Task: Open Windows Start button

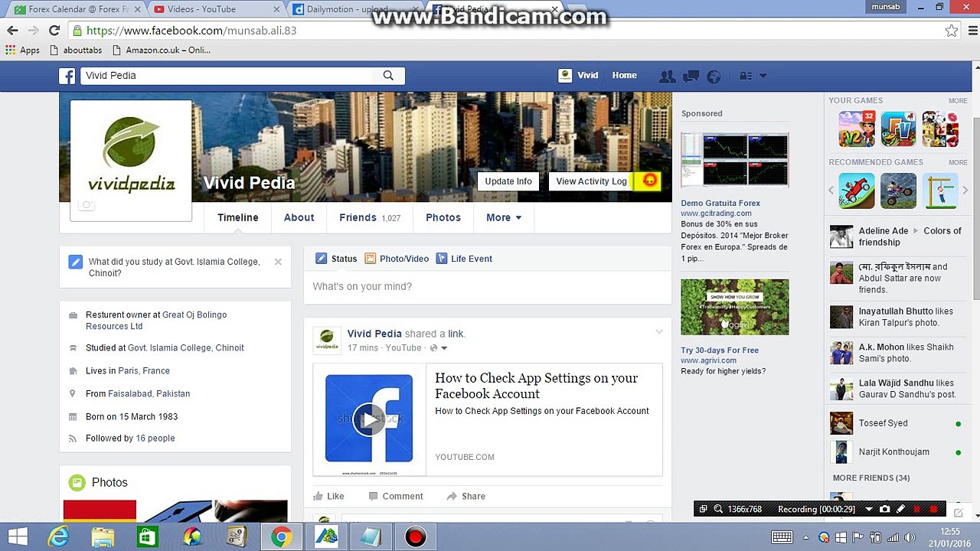Action: pyautogui.click(x=18, y=536)
